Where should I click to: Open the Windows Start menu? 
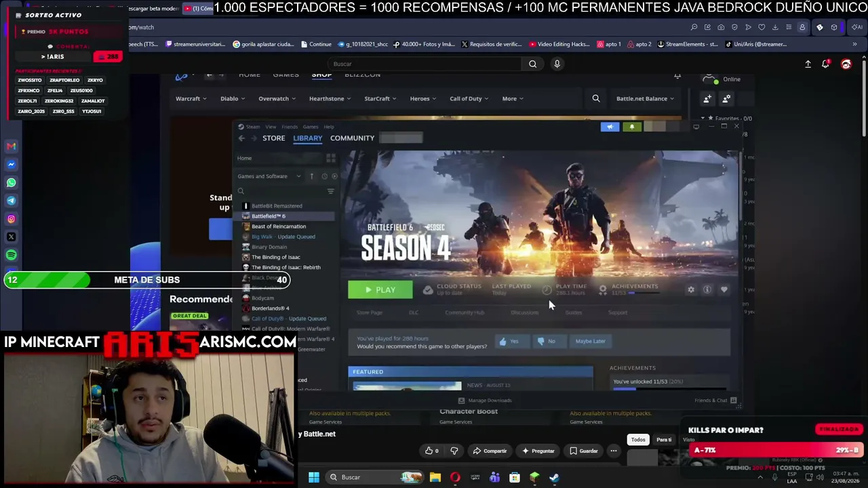pyautogui.click(x=314, y=477)
